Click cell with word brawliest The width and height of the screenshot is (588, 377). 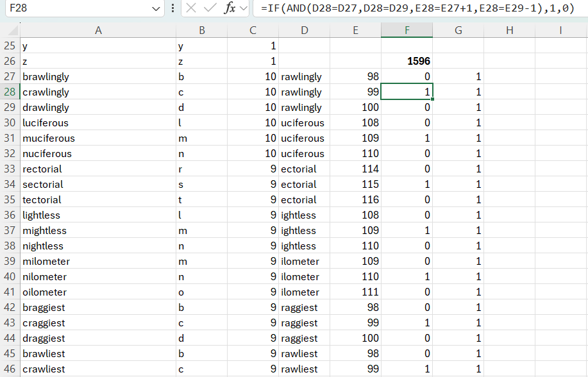coord(98,353)
